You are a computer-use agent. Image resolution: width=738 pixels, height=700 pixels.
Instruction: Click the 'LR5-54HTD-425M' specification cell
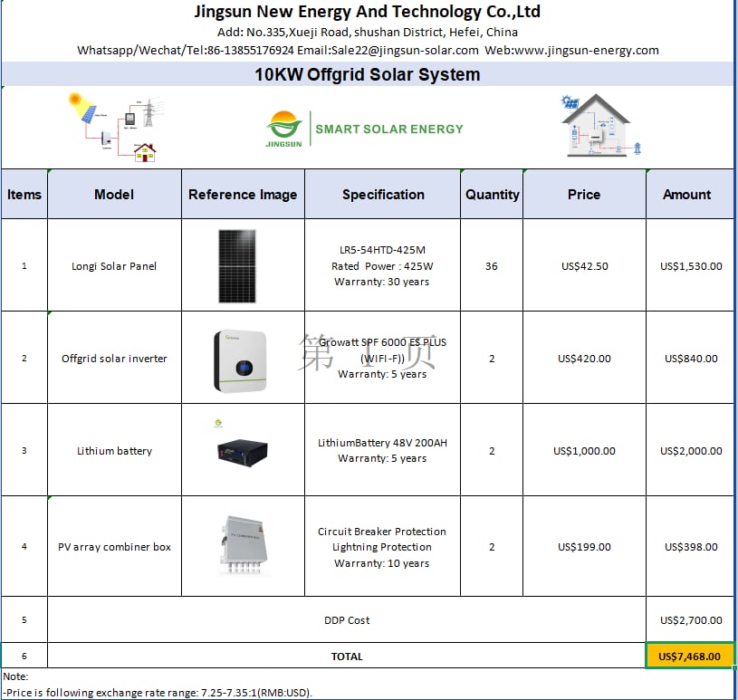pos(383,265)
